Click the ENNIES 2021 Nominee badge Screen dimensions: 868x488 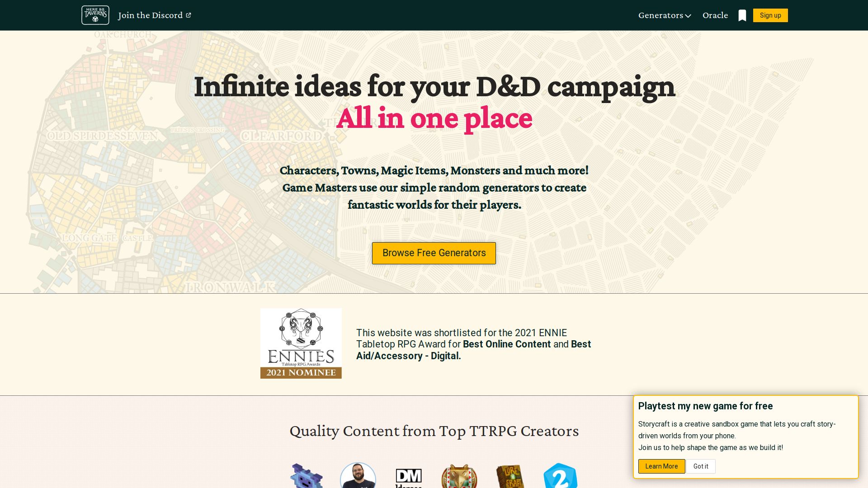point(301,343)
